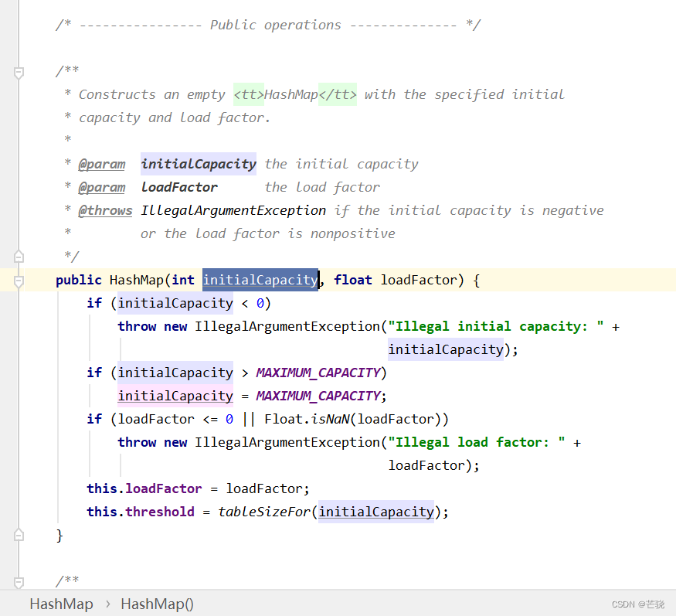Click the @param tag for loadFactor
This screenshot has width=676, height=616.
(x=102, y=188)
